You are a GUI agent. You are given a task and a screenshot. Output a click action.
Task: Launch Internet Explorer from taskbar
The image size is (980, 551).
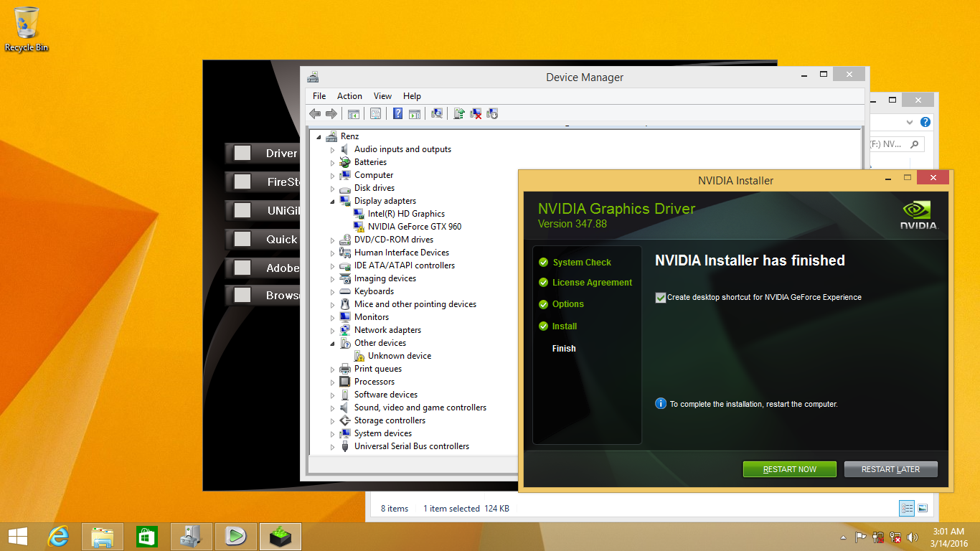coord(59,536)
